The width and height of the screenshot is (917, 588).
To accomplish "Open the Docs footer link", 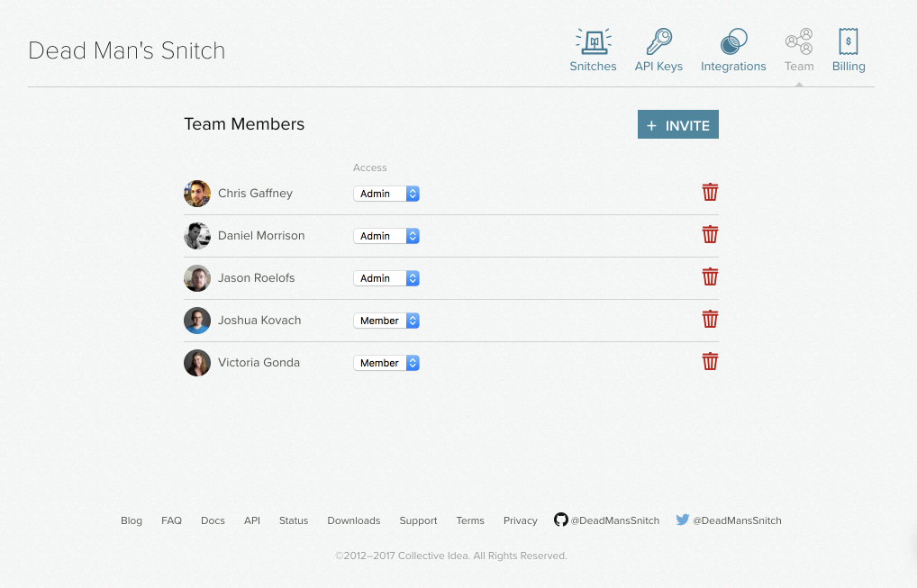I will coord(213,520).
